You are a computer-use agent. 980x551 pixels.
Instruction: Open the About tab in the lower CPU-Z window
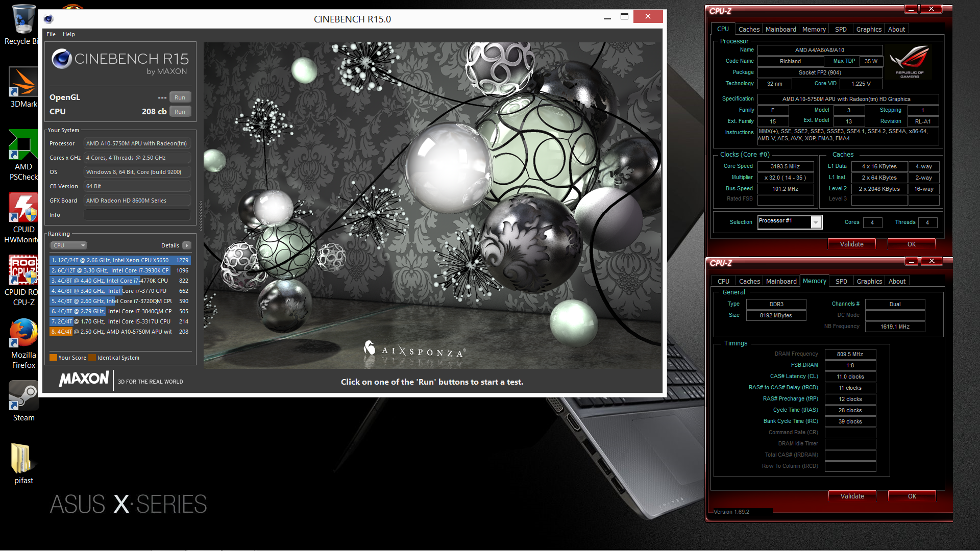897,282
